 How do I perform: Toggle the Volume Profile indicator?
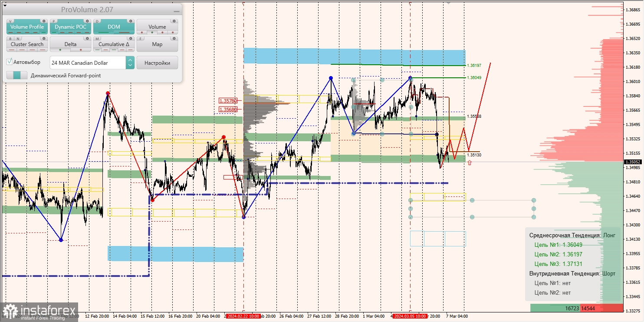coord(27,27)
